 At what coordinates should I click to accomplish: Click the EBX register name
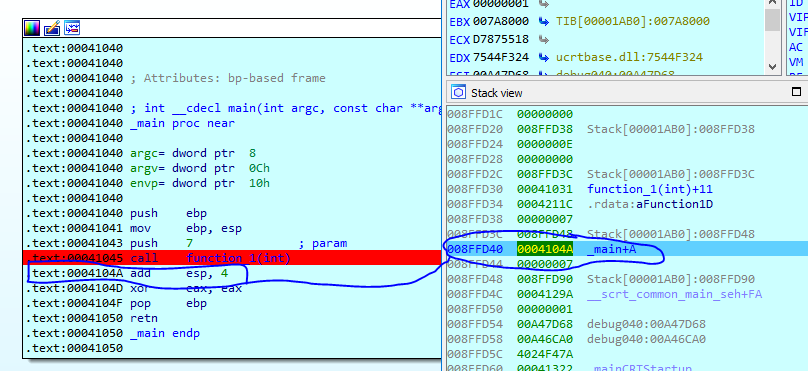click(x=460, y=22)
